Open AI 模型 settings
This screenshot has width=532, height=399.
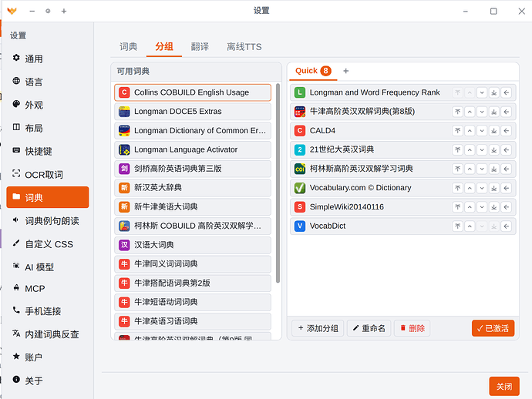(48, 267)
